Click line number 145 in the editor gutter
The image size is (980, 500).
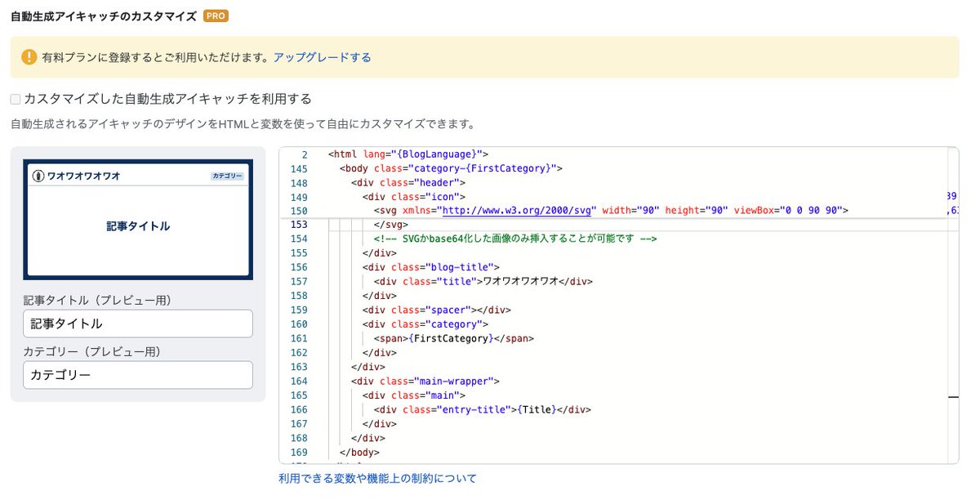(299, 168)
